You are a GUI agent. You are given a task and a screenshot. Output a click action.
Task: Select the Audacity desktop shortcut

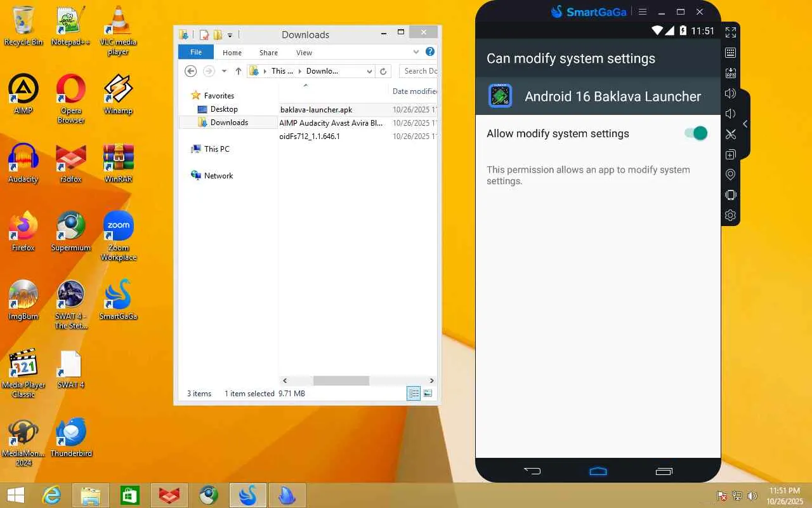pos(23,163)
